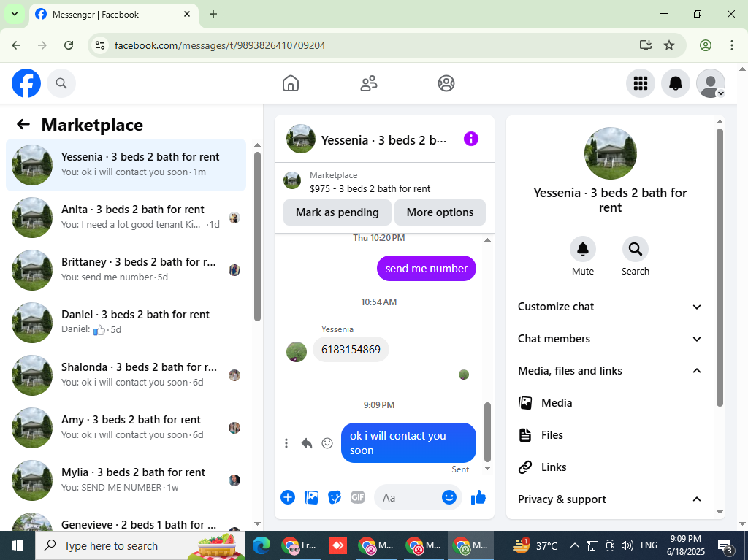The height and width of the screenshot is (560, 748).
Task: Open Brittaney conversation in list
Action: click(126, 270)
